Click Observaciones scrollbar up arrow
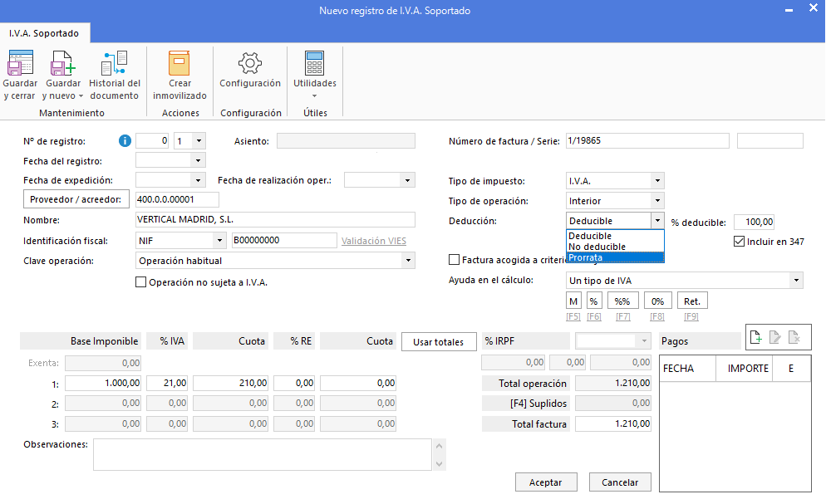Image resolution: width=826 pixels, height=504 pixels. [x=439, y=446]
